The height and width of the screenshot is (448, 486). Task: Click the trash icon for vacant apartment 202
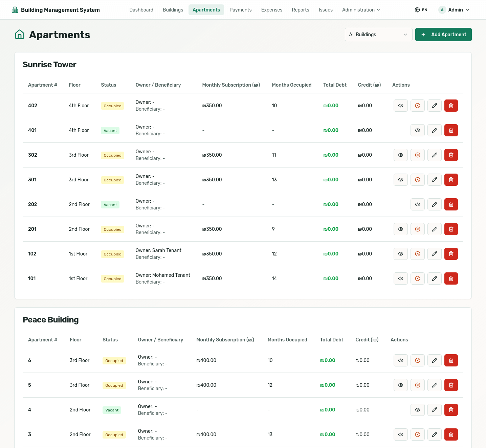451,204
